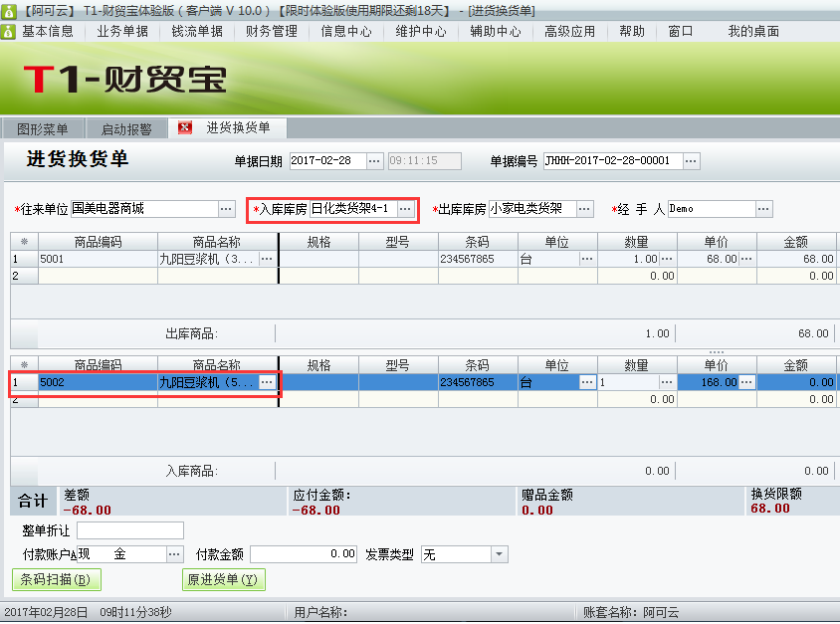Open product lookup in 5002 row name cell
This screenshot has width=840, height=624.
tap(267, 382)
